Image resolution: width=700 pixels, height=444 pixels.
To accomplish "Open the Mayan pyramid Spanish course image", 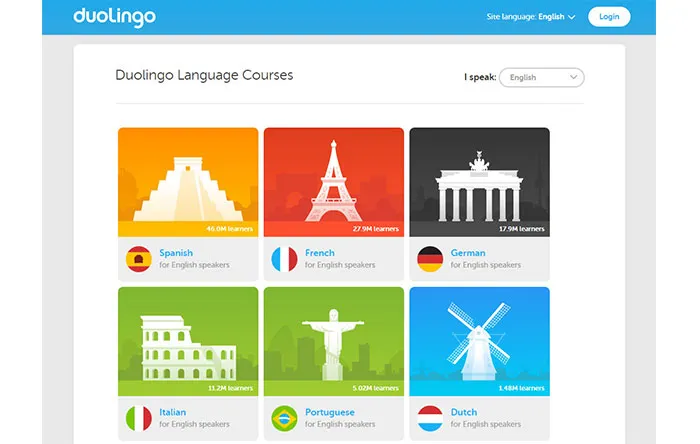I will pyautogui.click(x=188, y=182).
